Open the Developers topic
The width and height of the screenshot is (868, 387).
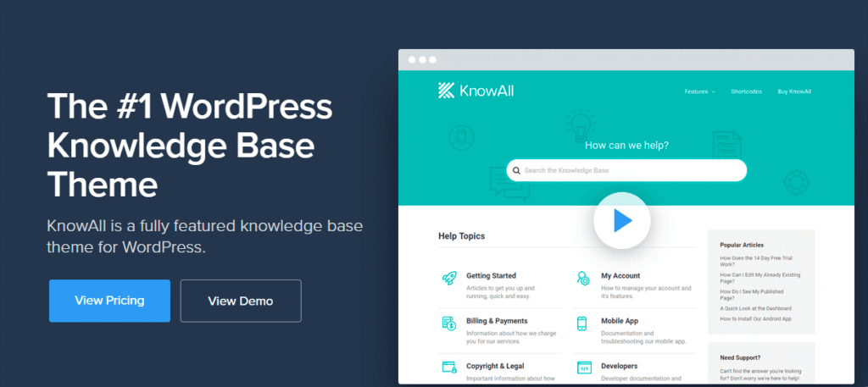620,366
